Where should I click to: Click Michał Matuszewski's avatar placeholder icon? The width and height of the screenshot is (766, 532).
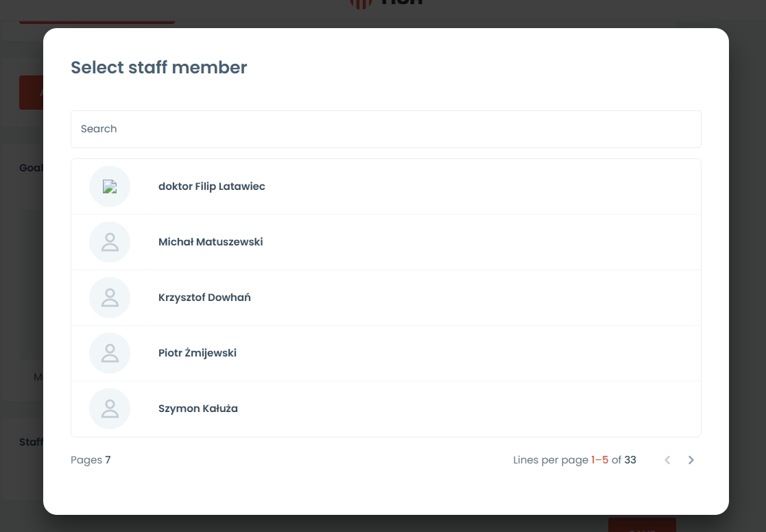point(110,242)
